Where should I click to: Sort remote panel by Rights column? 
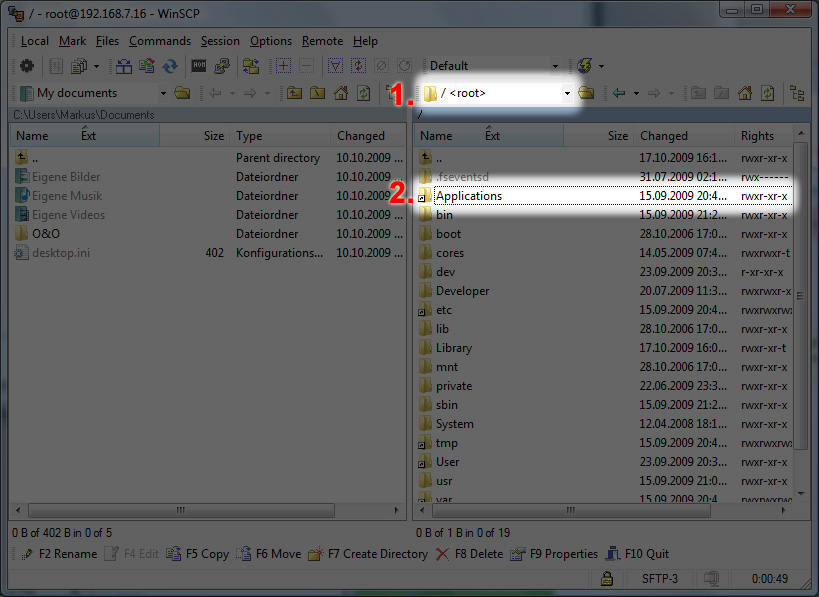(x=764, y=136)
